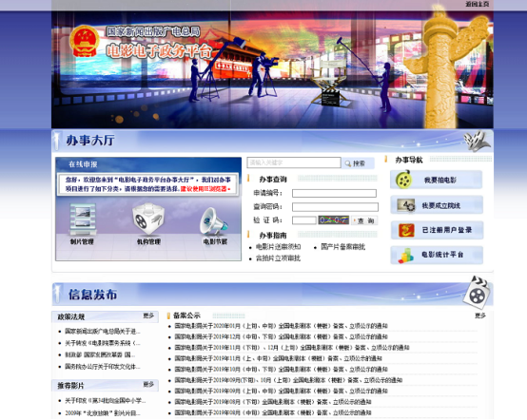Open notice for 2019年11月(下旬)、12月(上旬)
Image resolution: width=527 pixels, height=420 pixels.
point(292,348)
